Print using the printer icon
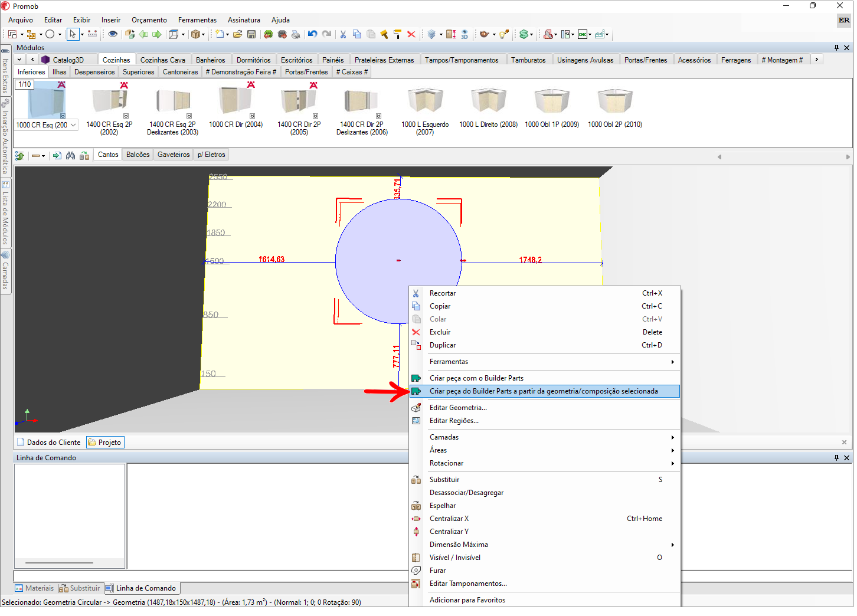857x616 pixels. (x=296, y=34)
